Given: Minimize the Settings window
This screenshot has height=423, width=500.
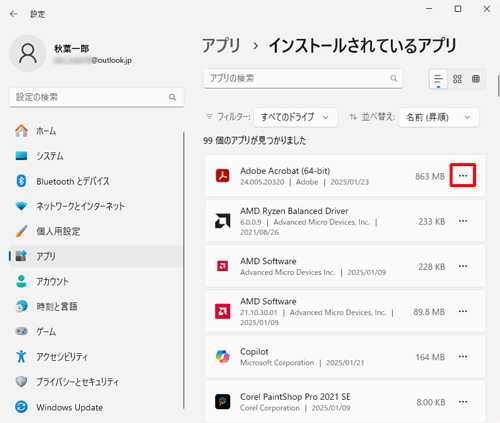Looking at the screenshot, I should point(429,9).
